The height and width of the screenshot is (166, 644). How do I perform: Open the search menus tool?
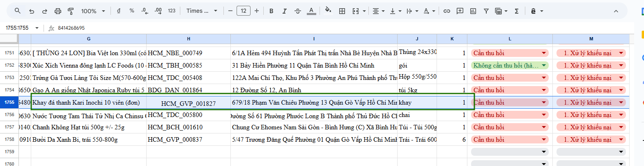click(x=17, y=11)
